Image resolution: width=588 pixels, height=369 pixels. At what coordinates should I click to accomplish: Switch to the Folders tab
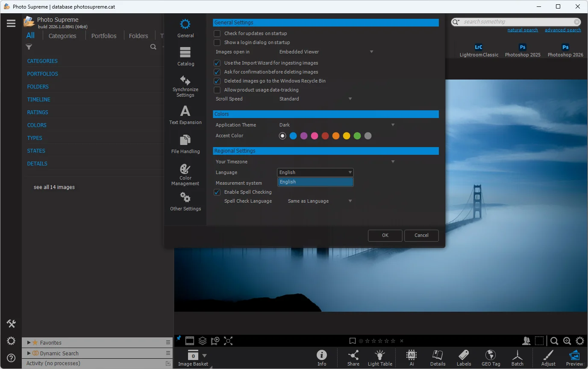138,36
